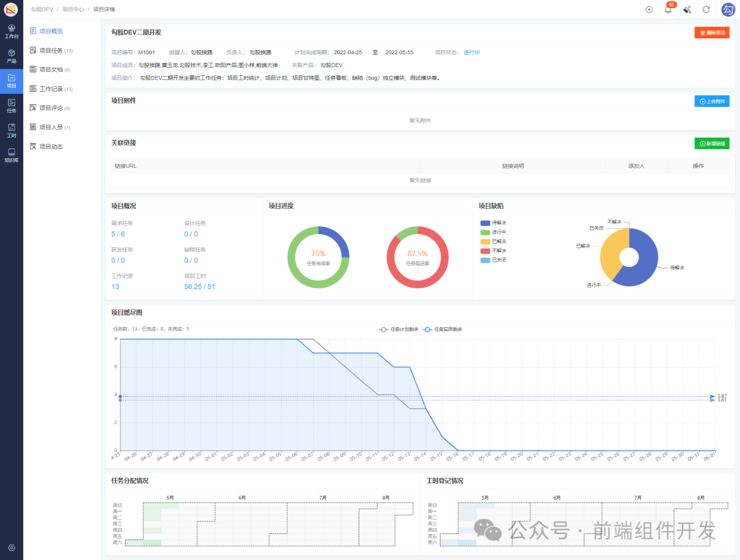The width and height of the screenshot is (740, 560).
Task: Click the 已解决 label beside the defect pie
Action: coord(583,246)
